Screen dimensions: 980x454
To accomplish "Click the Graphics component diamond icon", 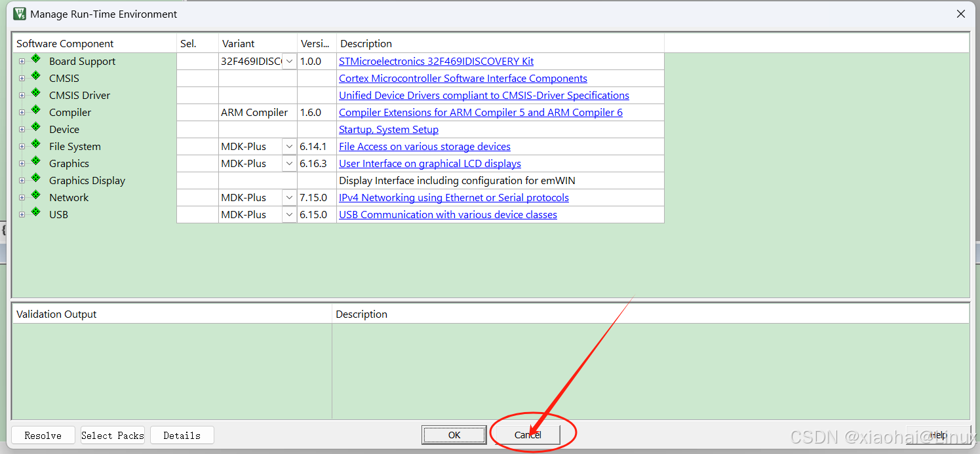I will point(36,161).
